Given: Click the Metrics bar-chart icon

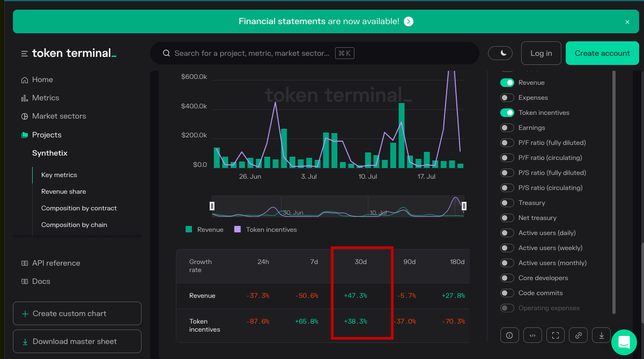Looking at the screenshot, I should [x=24, y=98].
